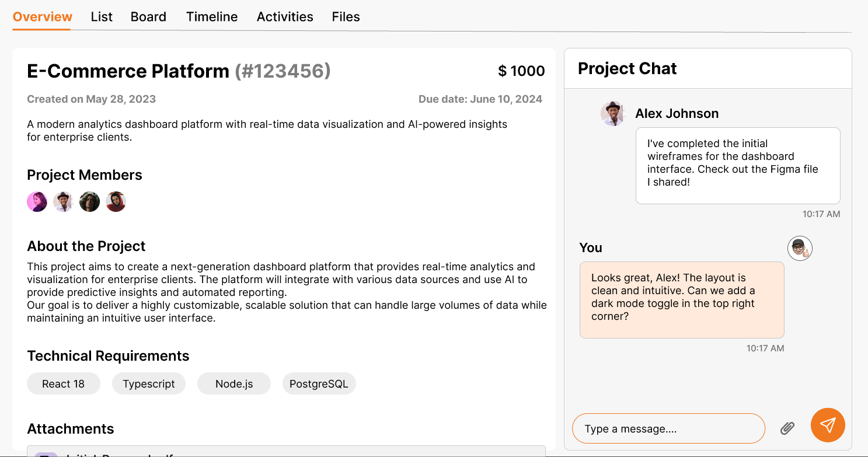868x457 pixels.
Task: Switch to the Overview tab
Action: point(43,17)
